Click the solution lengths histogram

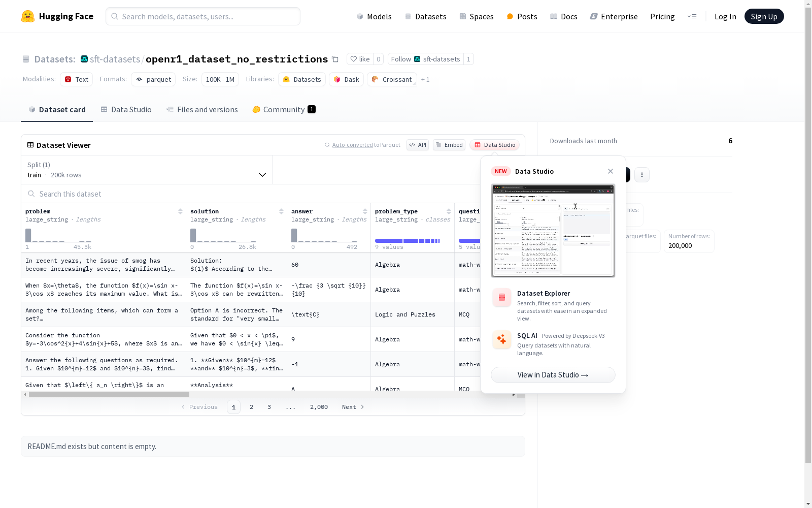(x=223, y=235)
